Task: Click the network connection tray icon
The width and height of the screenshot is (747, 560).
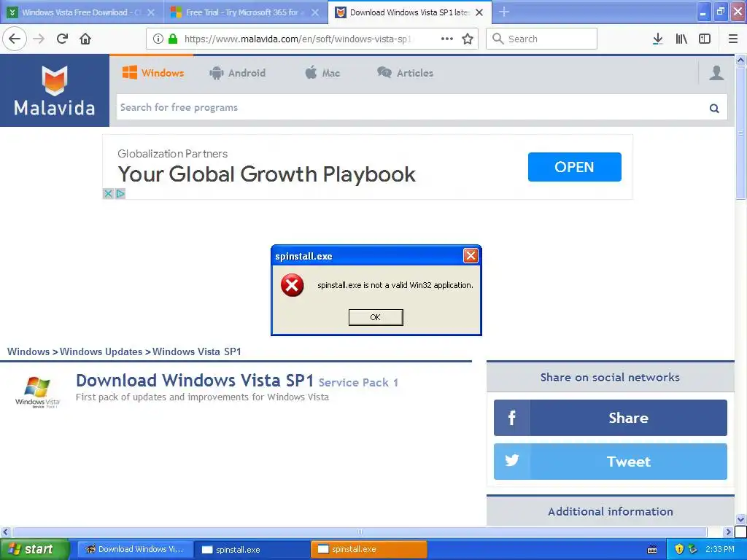Action: tap(693, 549)
